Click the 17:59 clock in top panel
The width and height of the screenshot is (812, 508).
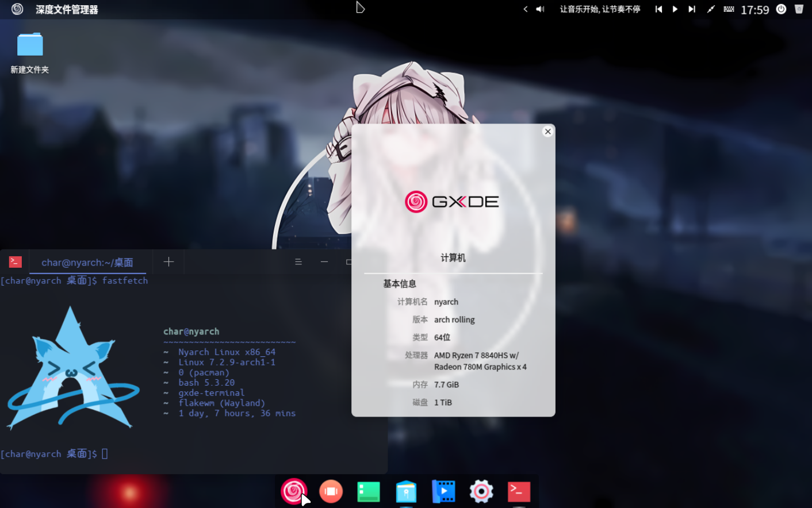pos(754,10)
